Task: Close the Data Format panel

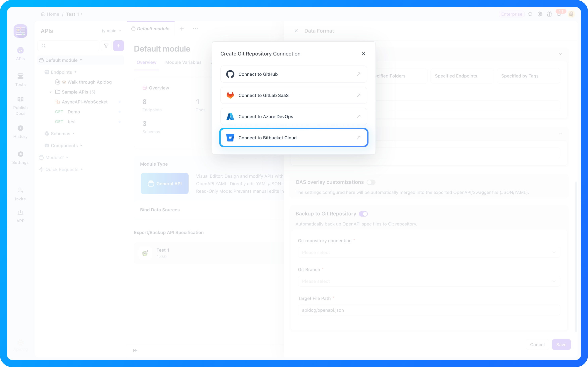Action: (x=296, y=31)
